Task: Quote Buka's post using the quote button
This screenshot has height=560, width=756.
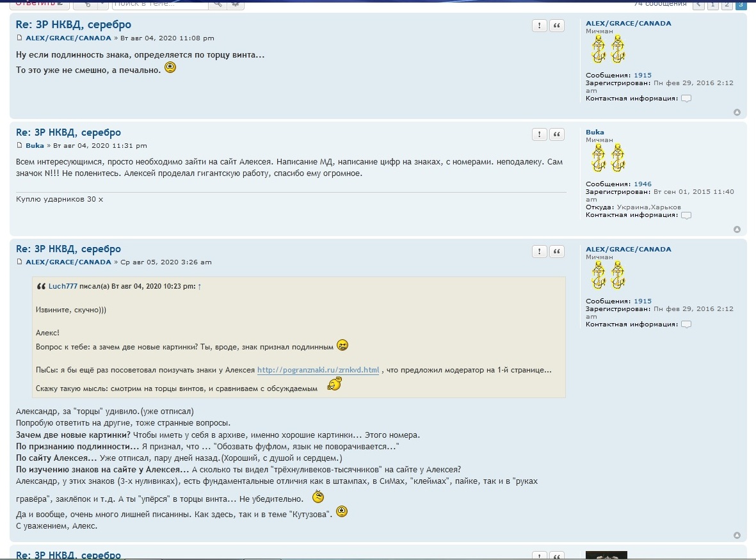Action: [557, 134]
